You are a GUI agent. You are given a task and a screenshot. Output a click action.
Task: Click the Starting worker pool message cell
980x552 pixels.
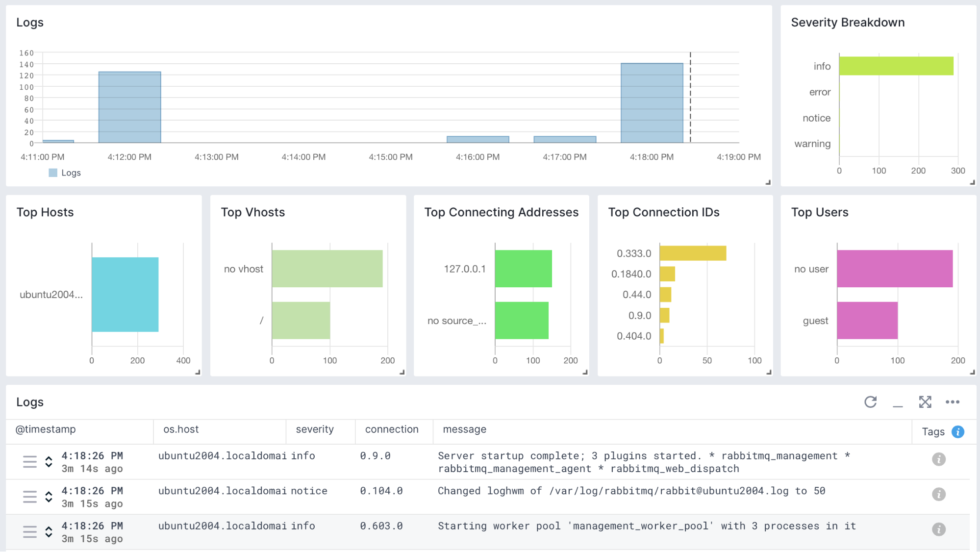coord(647,526)
